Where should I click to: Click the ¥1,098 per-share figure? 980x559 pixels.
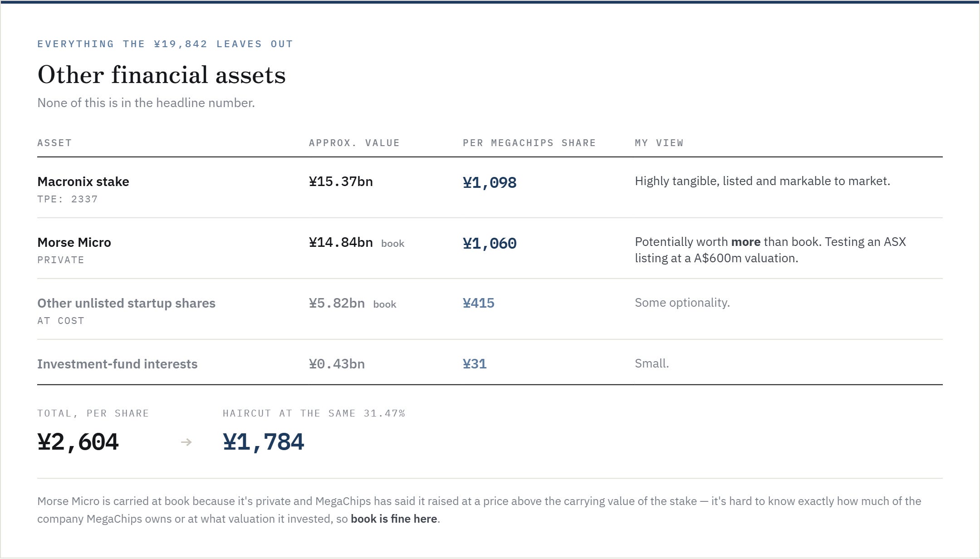click(x=490, y=182)
